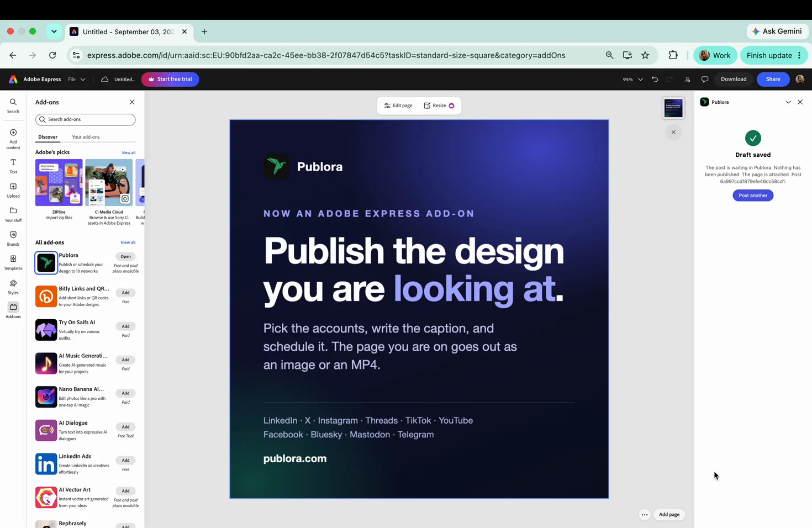The width and height of the screenshot is (812, 528).
Task: Undo the last action
Action: click(x=655, y=80)
